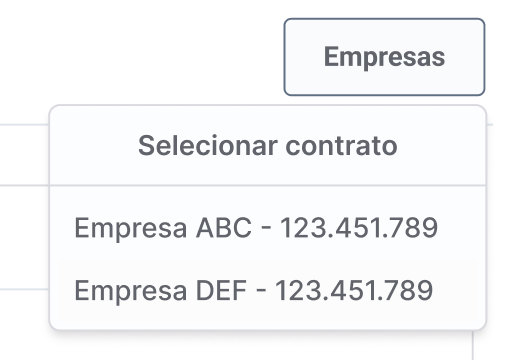Screen dimensions: 514x360
Task: Switch contract to Empresa DEF
Action: point(268,290)
